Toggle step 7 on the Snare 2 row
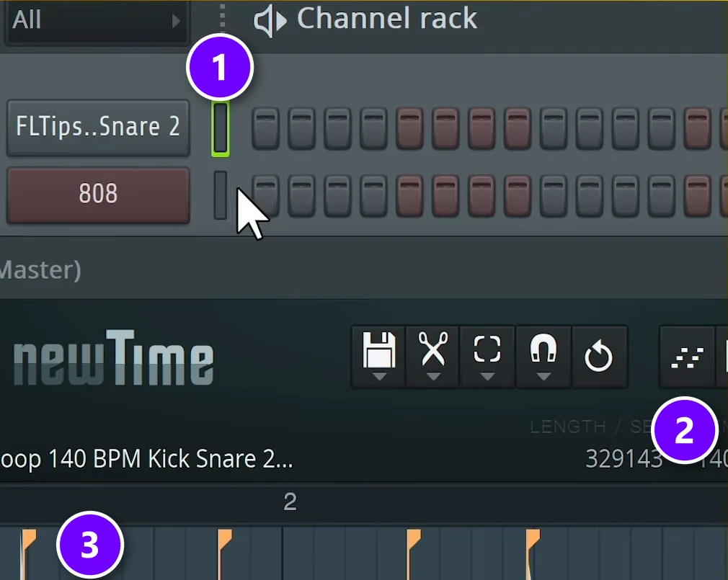Viewport: 728px width, 580px height. coord(481,128)
